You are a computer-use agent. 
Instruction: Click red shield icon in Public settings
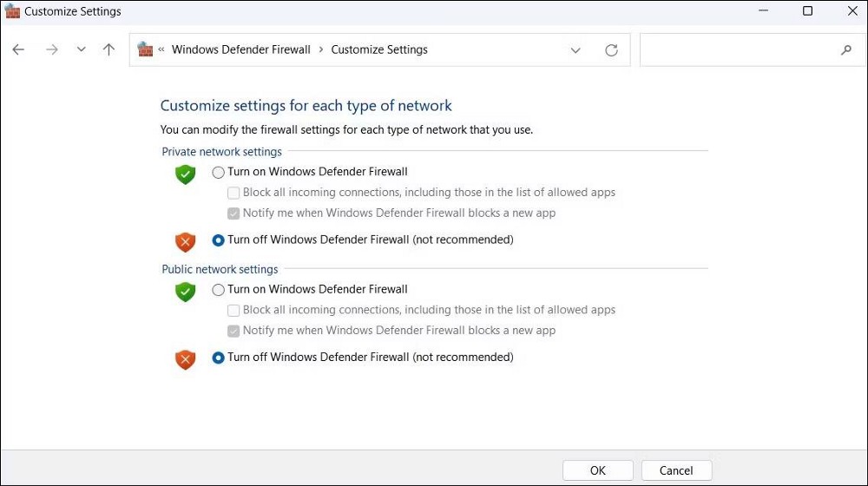(x=186, y=359)
